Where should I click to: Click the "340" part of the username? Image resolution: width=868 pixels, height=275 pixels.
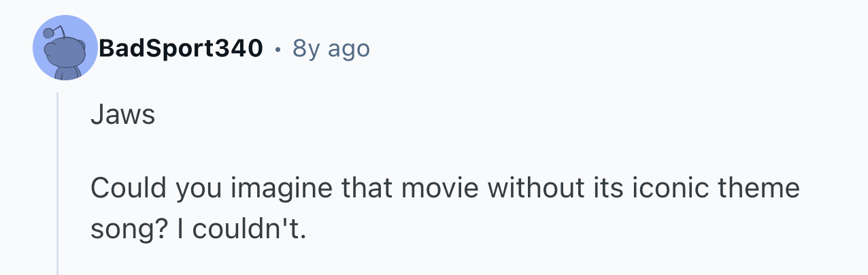[238, 48]
